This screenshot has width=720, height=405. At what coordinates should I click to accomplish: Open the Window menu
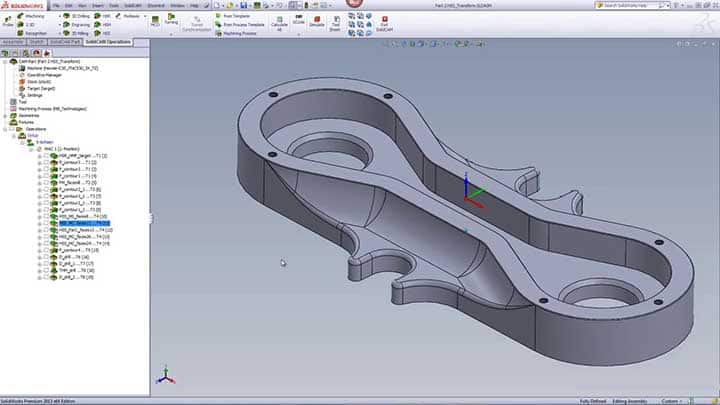tap(177, 5)
